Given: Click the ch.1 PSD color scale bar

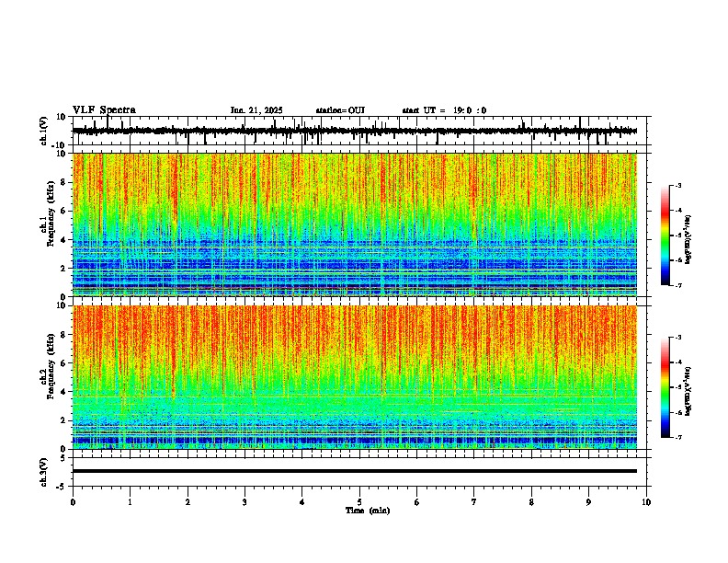Looking at the screenshot, I should coord(665,236).
